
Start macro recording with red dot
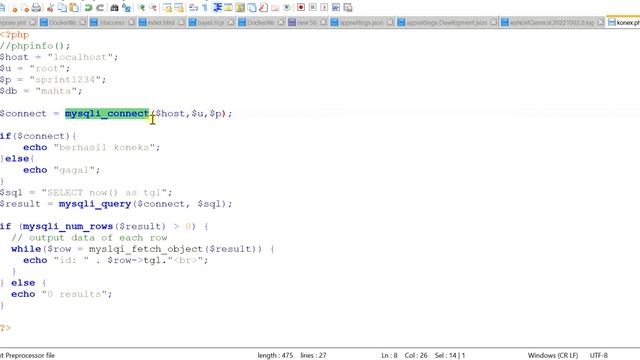pos(301,8)
